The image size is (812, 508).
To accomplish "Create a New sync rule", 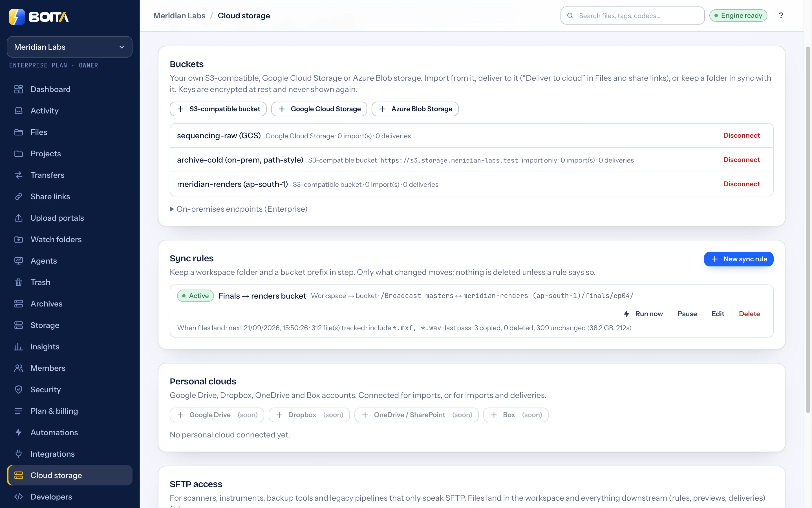I will [738, 259].
